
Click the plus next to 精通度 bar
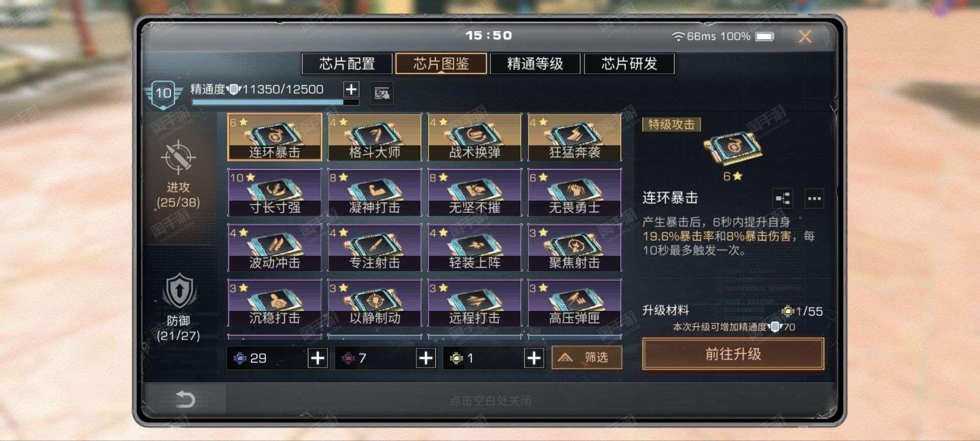[351, 90]
